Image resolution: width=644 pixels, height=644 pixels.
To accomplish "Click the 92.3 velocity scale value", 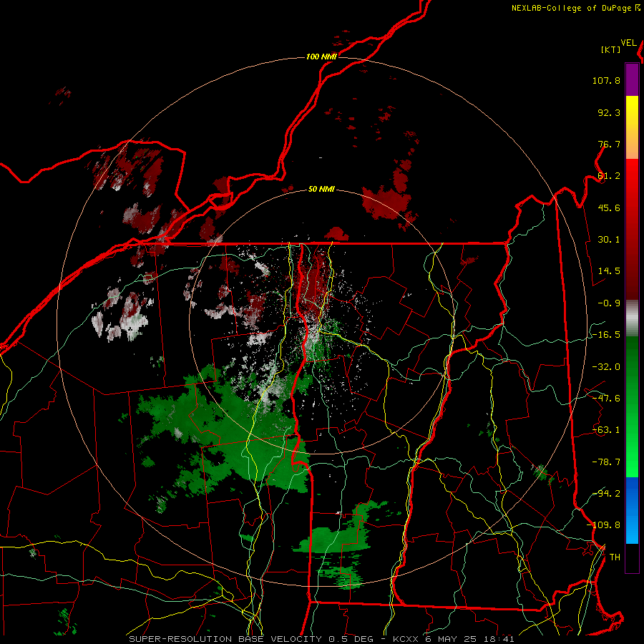I will point(609,112).
